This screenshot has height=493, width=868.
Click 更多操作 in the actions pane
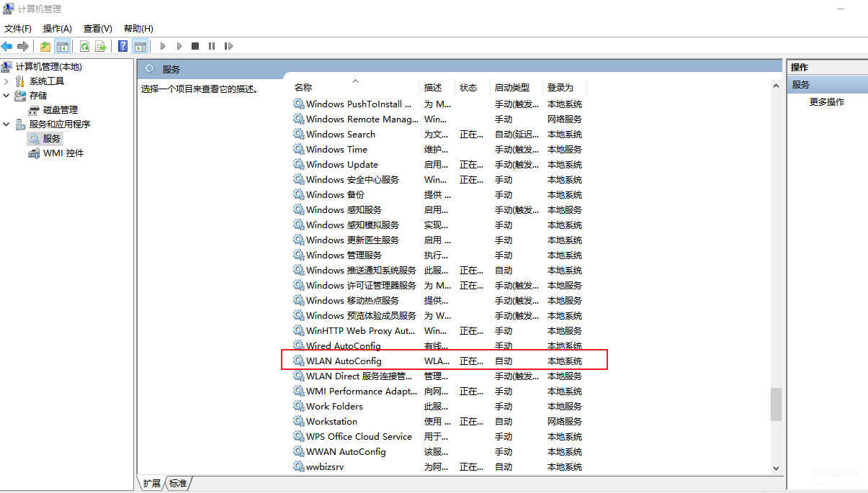827,102
